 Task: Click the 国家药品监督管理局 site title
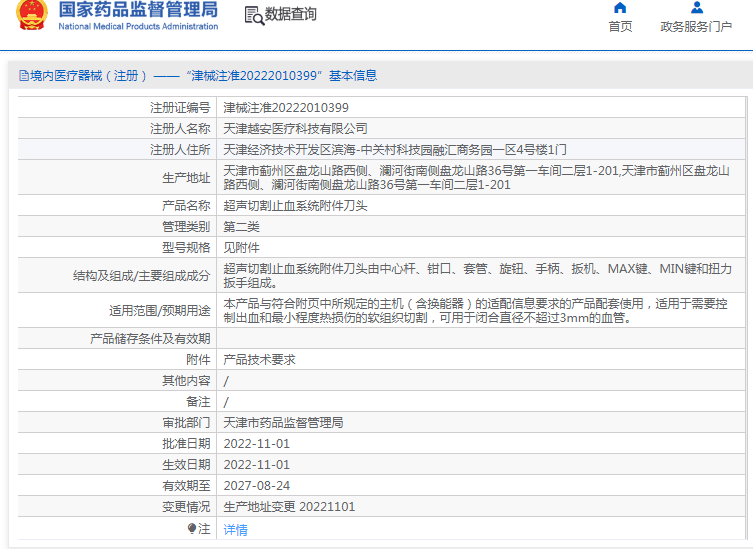click(137, 10)
